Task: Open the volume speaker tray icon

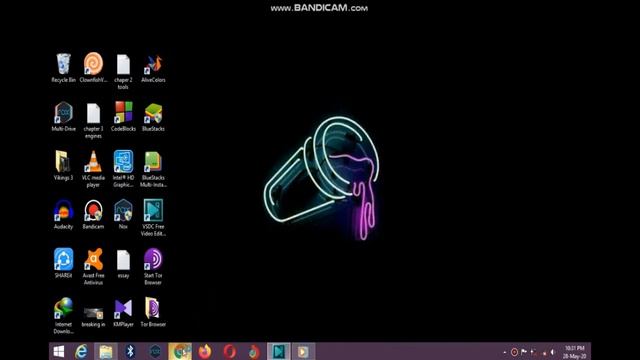Action: (553, 352)
